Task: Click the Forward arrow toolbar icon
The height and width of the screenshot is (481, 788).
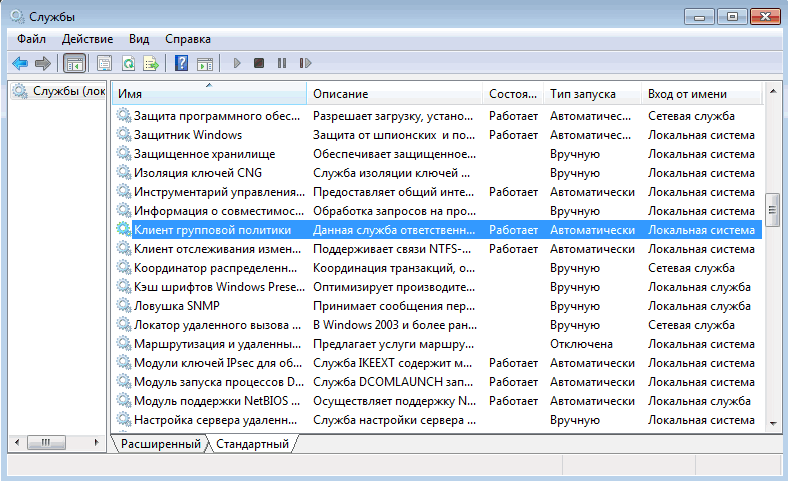Action: [43, 63]
